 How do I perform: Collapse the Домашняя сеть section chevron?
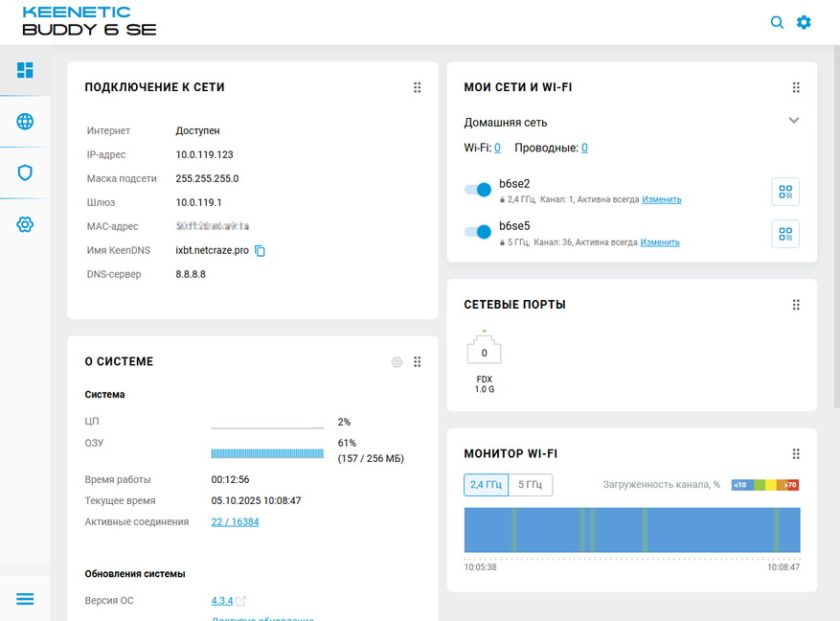pyautogui.click(x=793, y=121)
